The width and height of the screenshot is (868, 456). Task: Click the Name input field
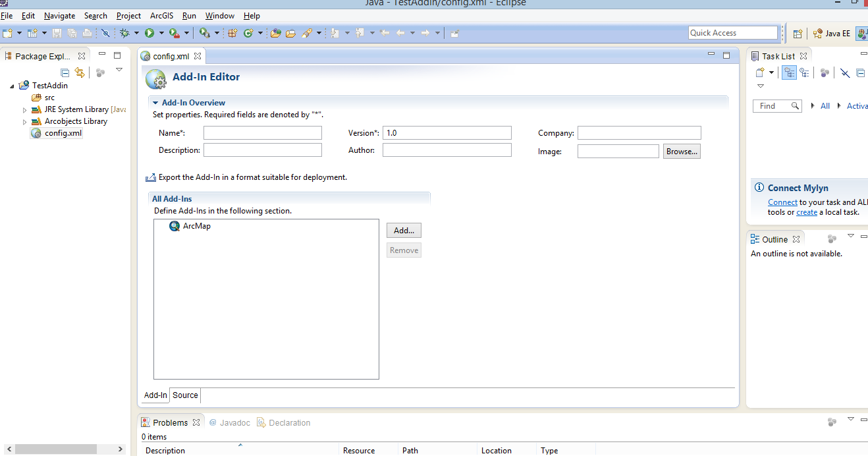coord(262,133)
